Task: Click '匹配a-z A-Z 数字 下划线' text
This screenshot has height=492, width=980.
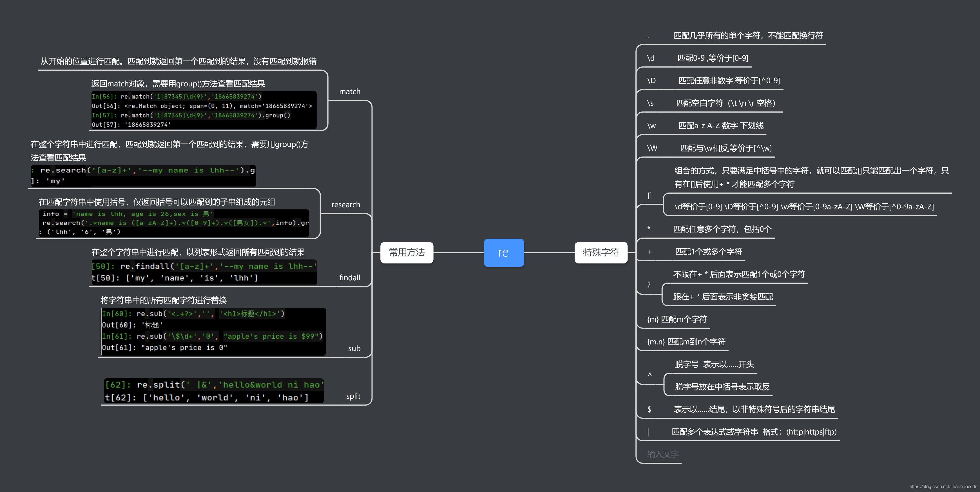Action: (x=721, y=126)
